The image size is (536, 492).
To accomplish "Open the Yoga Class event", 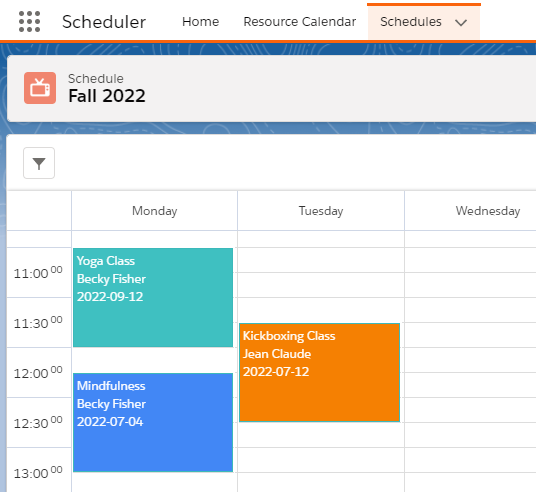I will click(x=153, y=297).
